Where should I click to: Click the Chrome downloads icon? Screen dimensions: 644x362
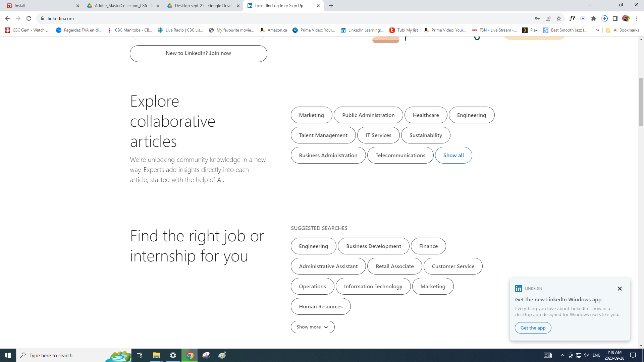[604, 18]
